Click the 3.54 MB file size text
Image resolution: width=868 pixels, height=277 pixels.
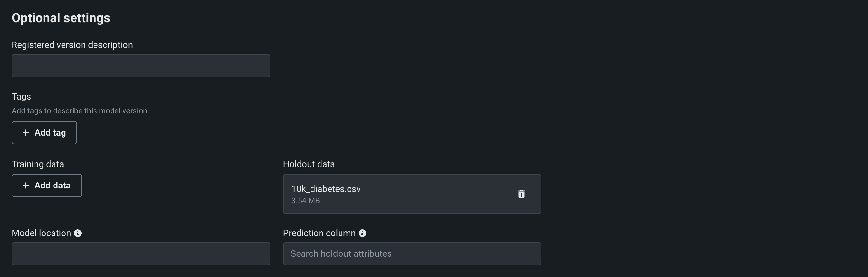pyautogui.click(x=305, y=201)
